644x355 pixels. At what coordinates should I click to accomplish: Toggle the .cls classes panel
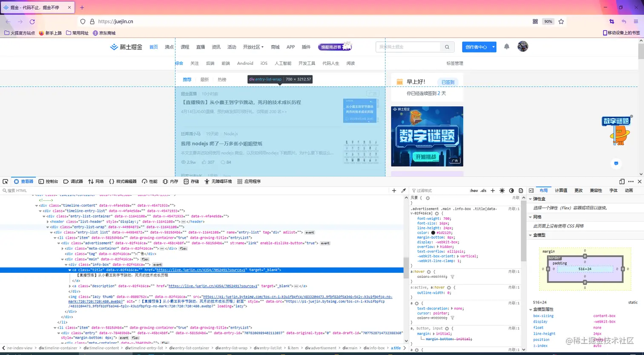pyautogui.click(x=483, y=190)
